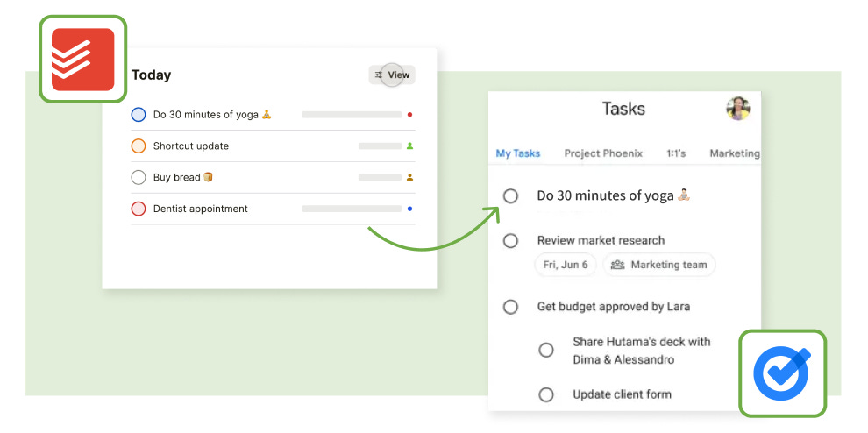This screenshot has height=433, width=868.
Task: Click the red dot beside the yoga task
Action: click(x=409, y=115)
